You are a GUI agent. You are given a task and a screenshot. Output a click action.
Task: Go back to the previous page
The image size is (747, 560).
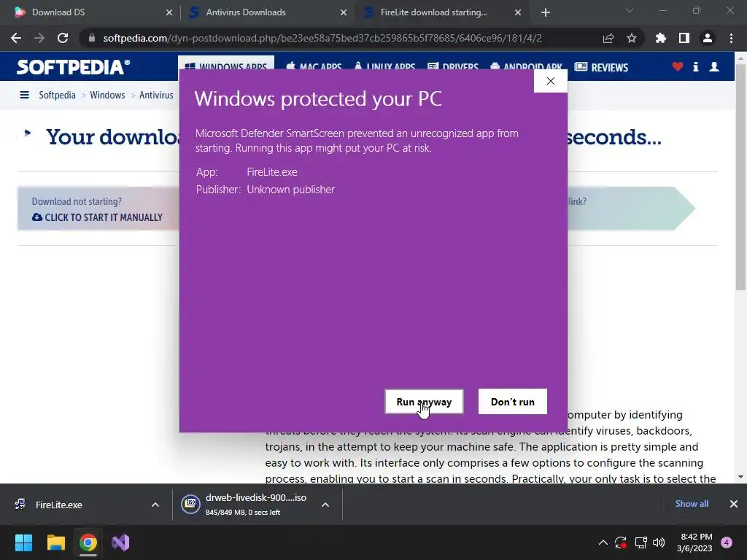click(16, 38)
